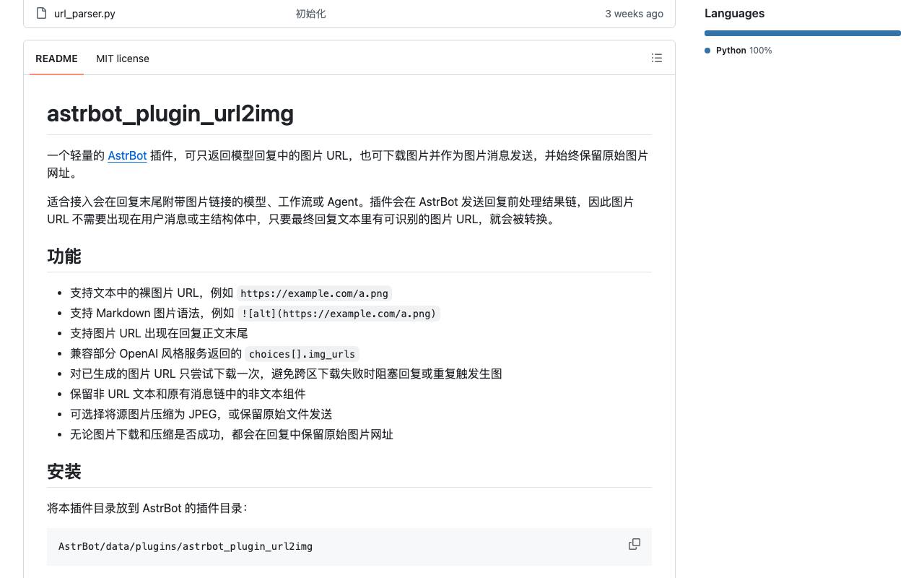Click the bullet starting "可选择将源图片压缩为 JPEG"
The width and height of the screenshot is (924, 578).
point(201,414)
